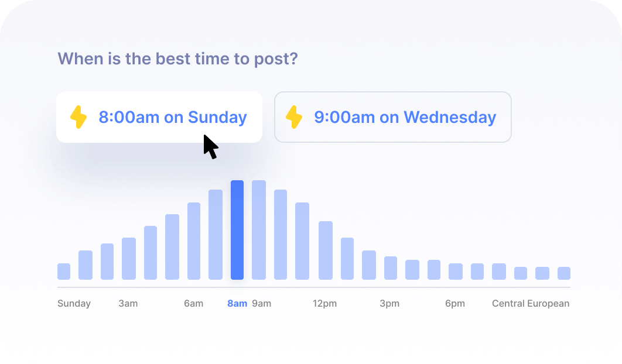Click the bar above the 12pm label
The height and width of the screenshot is (364, 622).
click(326, 250)
